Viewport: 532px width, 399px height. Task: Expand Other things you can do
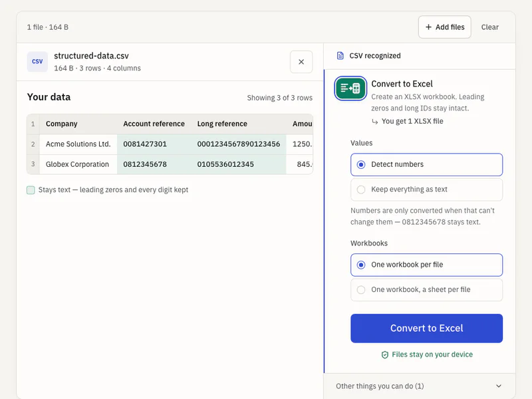(x=420, y=386)
